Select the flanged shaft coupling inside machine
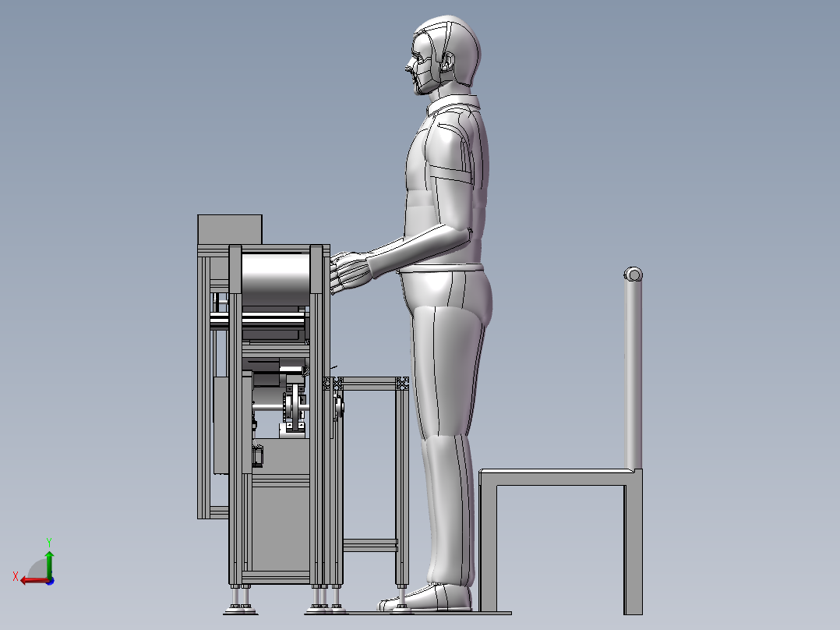The height and width of the screenshot is (630, 840). 294,407
